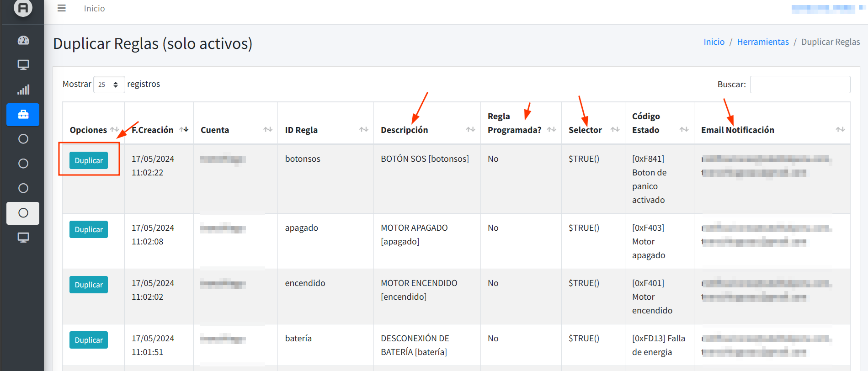
Task: Open the Mostrar registros count dropdown
Action: pyautogui.click(x=109, y=85)
